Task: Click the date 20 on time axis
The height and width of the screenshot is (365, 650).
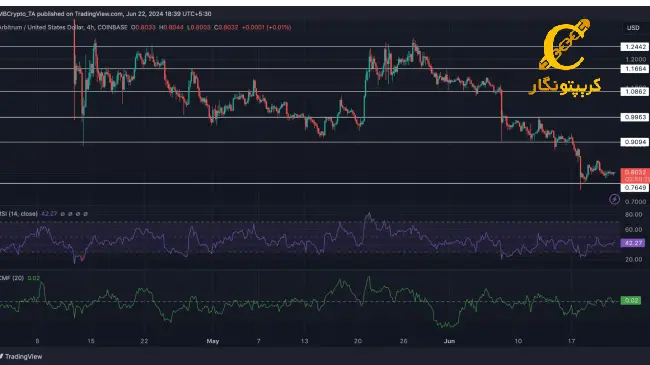Action: click(x=357, y=341)
